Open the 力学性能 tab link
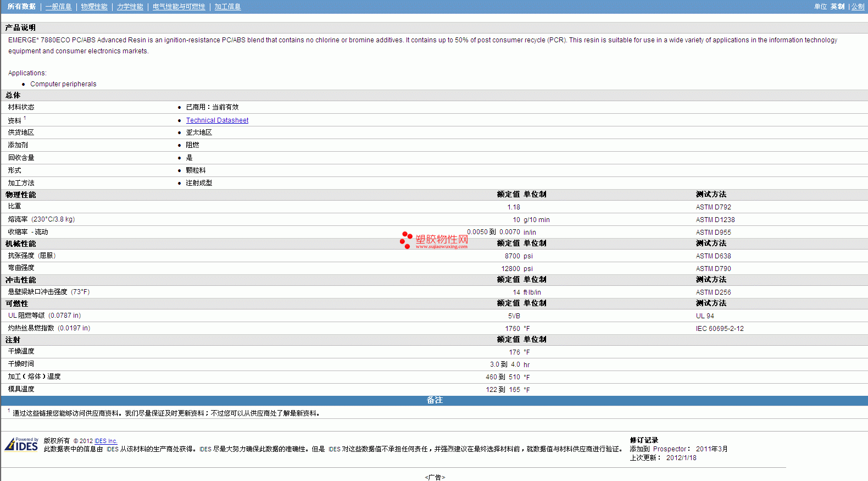Viewport: 868px width, 481px height. (x=130, y=7)
